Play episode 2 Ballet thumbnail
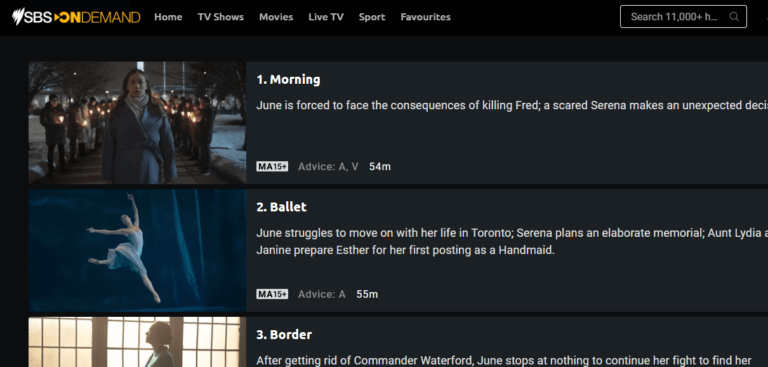The height and width of the screenshot is (367, 768). click(x=137, y=250)
